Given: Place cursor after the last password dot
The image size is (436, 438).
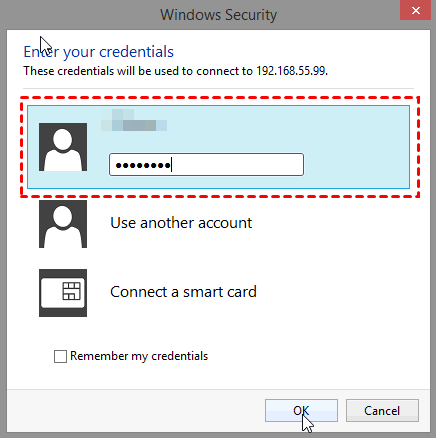Looking at the screenshot, I should pos(172,165).
